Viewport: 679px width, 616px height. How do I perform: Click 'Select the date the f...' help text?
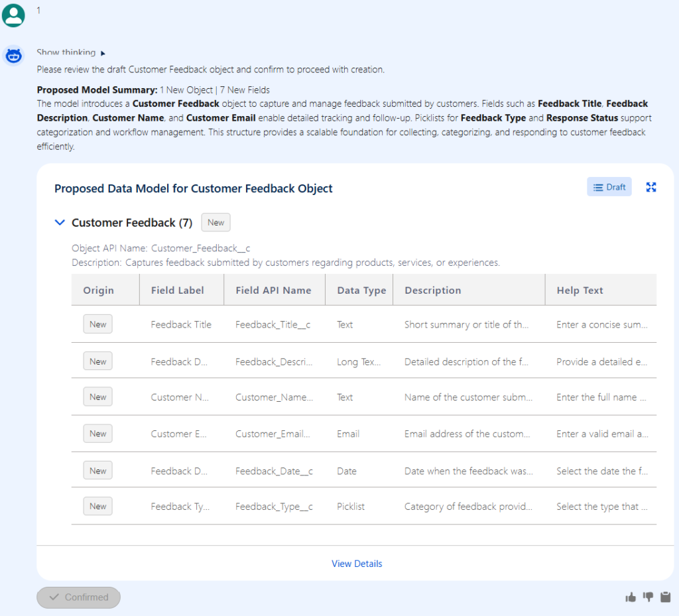[602, 471]
